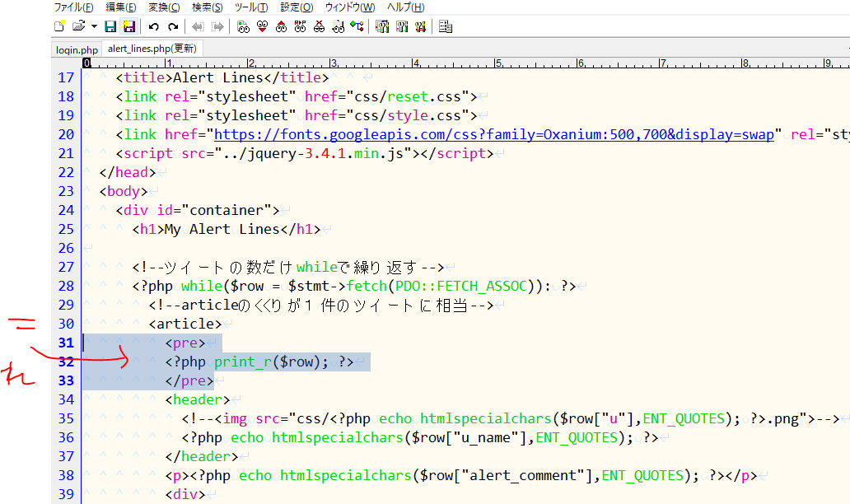Open the Replace dialog icon
This screenshot has width=850, height=504.
[301, 26]
